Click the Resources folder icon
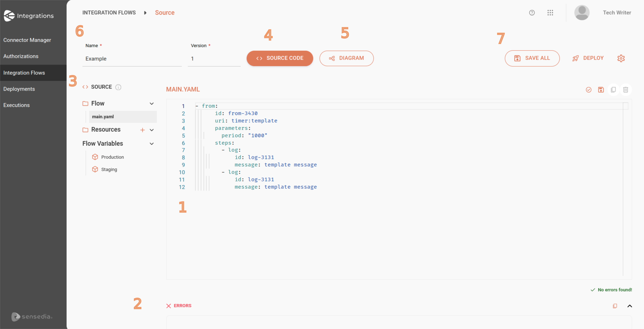644x329 pixels. (x=85, y=130)
